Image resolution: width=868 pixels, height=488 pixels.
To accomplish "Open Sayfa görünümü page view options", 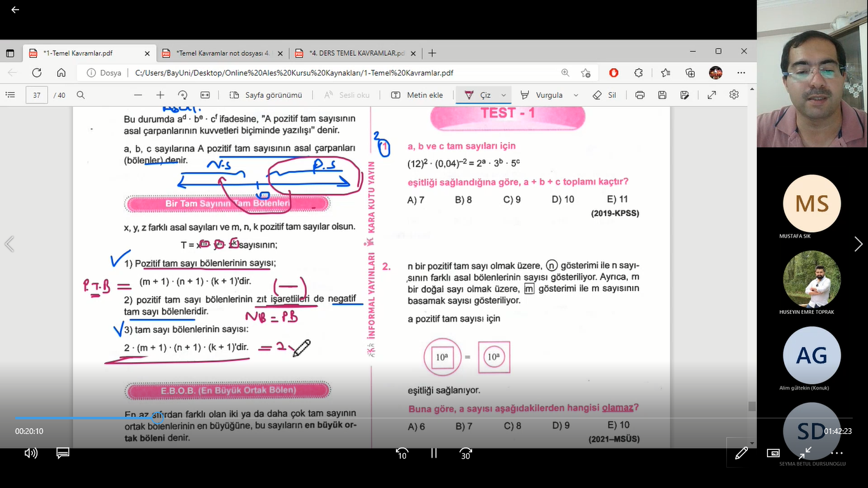I will tap(266, 95).
